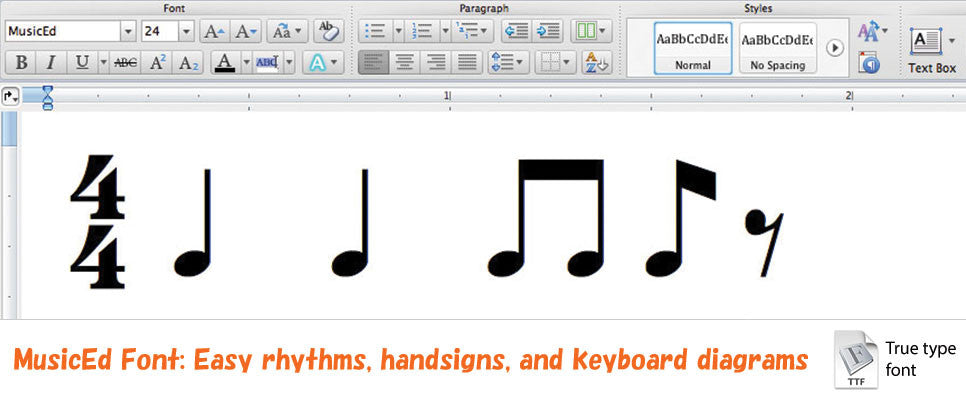The image size is (966, 400).
Task: Open the styles pane icon below Change Styles
Action: pos(870,63)
